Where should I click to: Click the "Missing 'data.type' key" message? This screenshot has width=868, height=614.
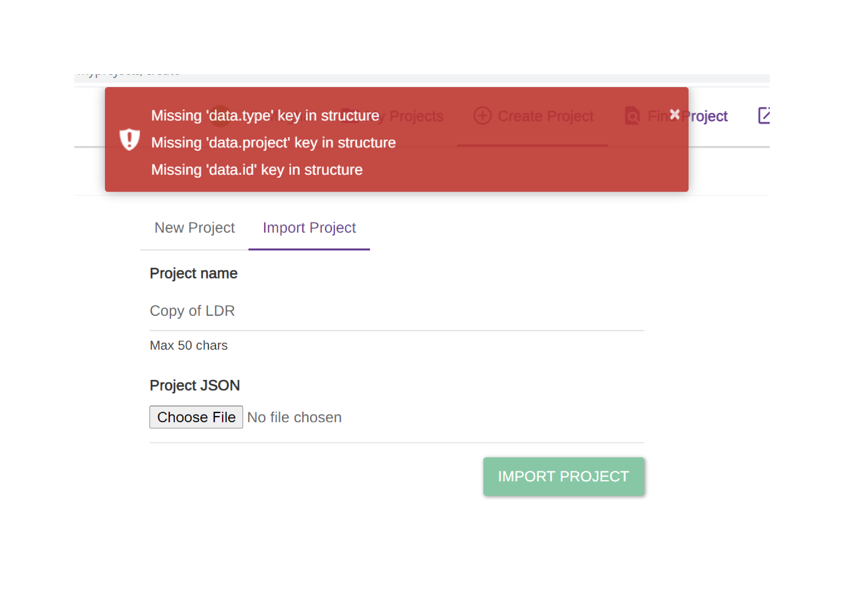click(x=265, y=116)
